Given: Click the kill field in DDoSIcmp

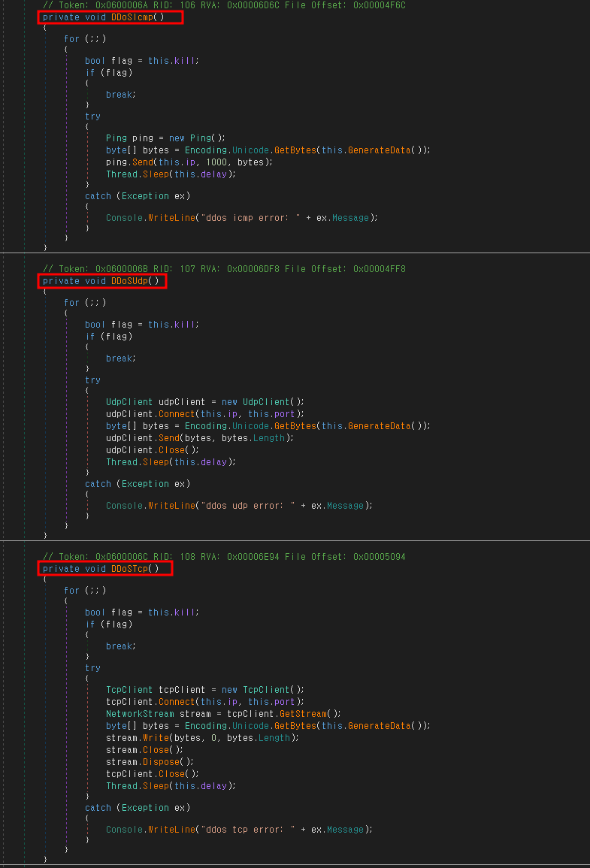Looking at the screenshot, I should [x=185, y=61].
